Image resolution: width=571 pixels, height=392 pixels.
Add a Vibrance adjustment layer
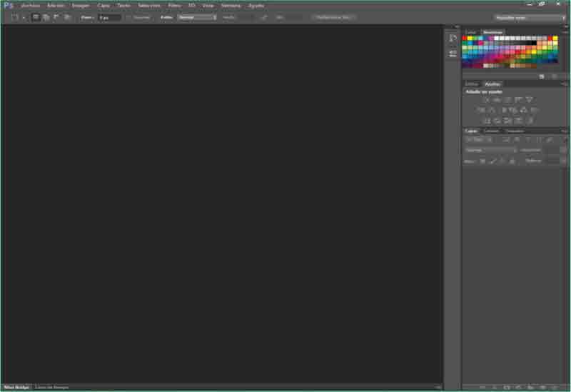(x=529, y=99)
